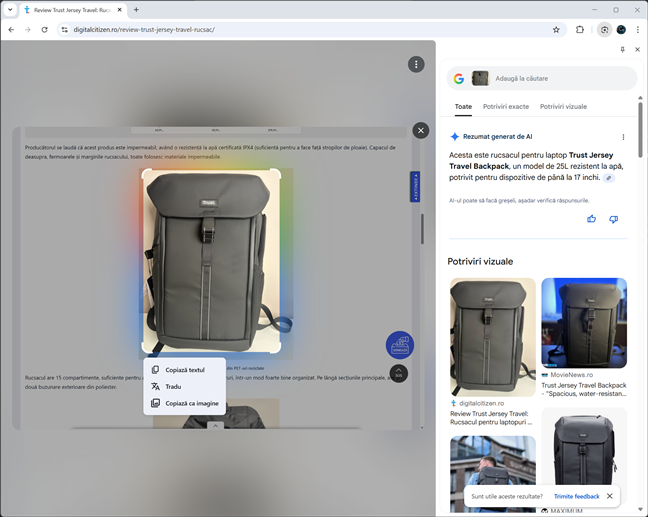
Task: Open the tab search dropdown arrow
Action: [10, 10]
